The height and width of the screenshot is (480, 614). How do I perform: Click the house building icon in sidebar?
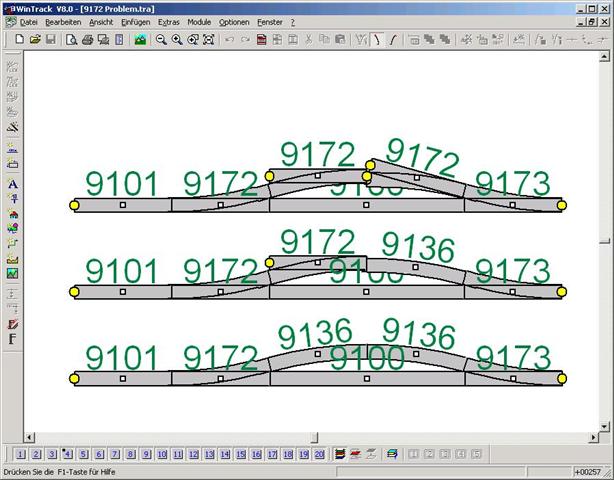coord(13,214)
